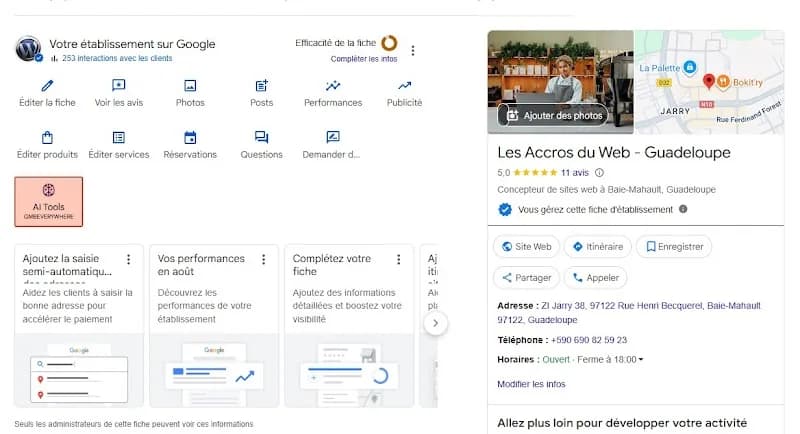
Task: Click the Appeler call button
Action: [x=595, y=278]
